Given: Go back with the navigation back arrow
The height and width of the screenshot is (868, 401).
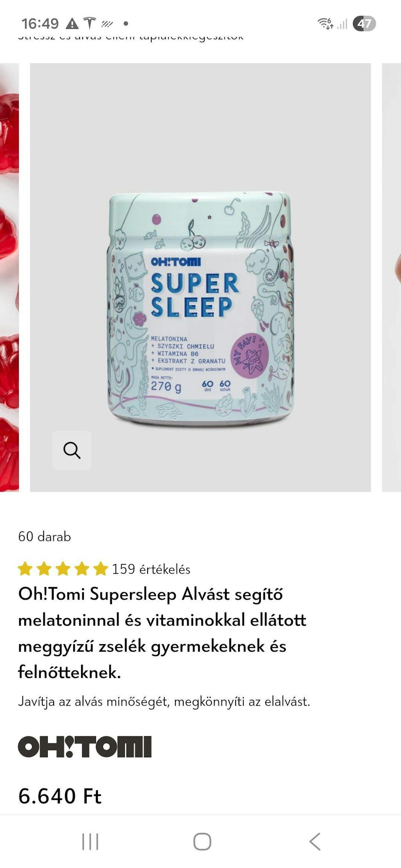Looking at the screenshot, I should (315, 841).
